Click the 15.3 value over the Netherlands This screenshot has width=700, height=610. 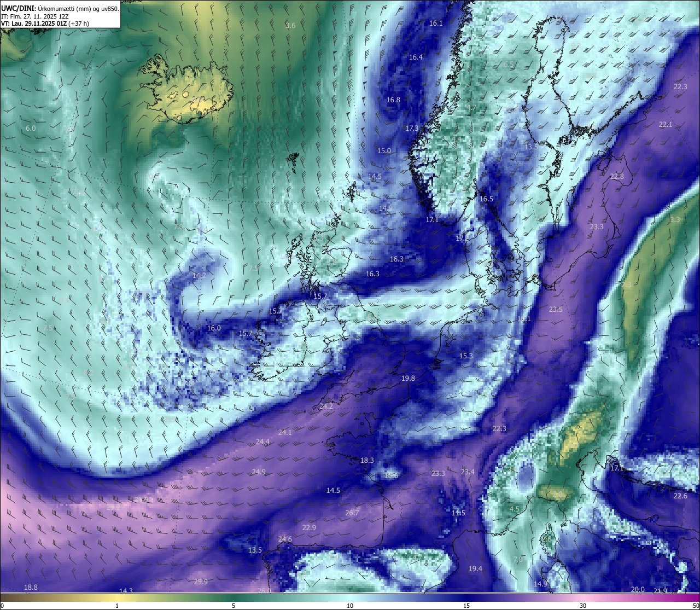[466, 356]
